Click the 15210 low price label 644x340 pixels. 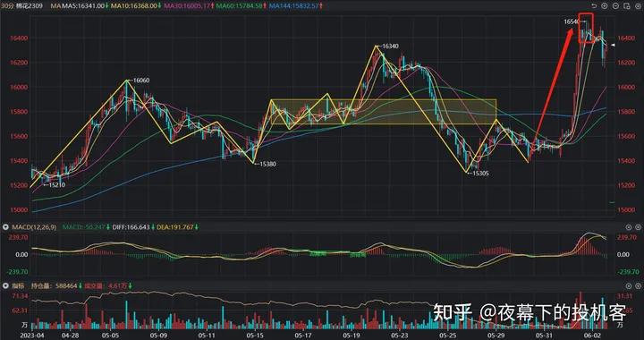click(x=56, y=185)
